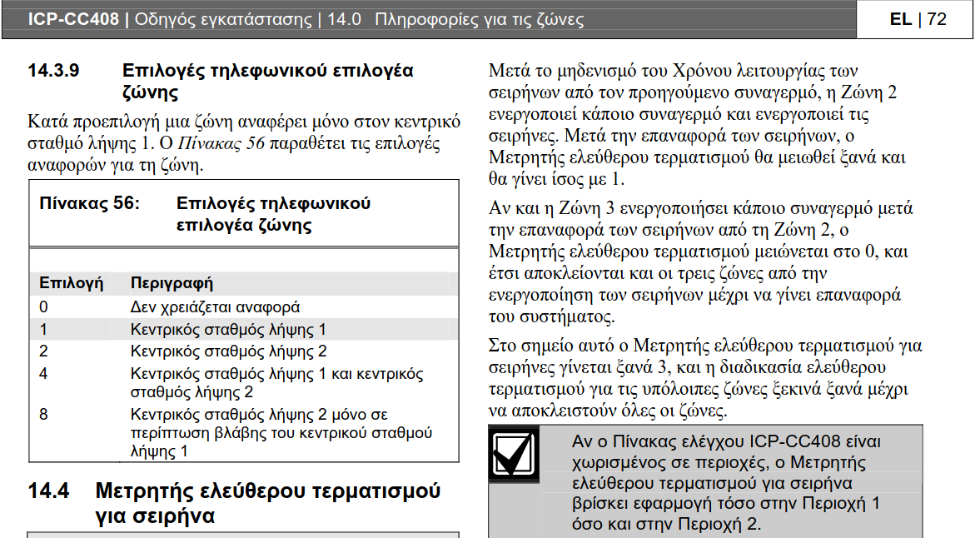
Task: Click column header 'Επιλογή'
Action: pyautogui.click(x=72, y=283)
